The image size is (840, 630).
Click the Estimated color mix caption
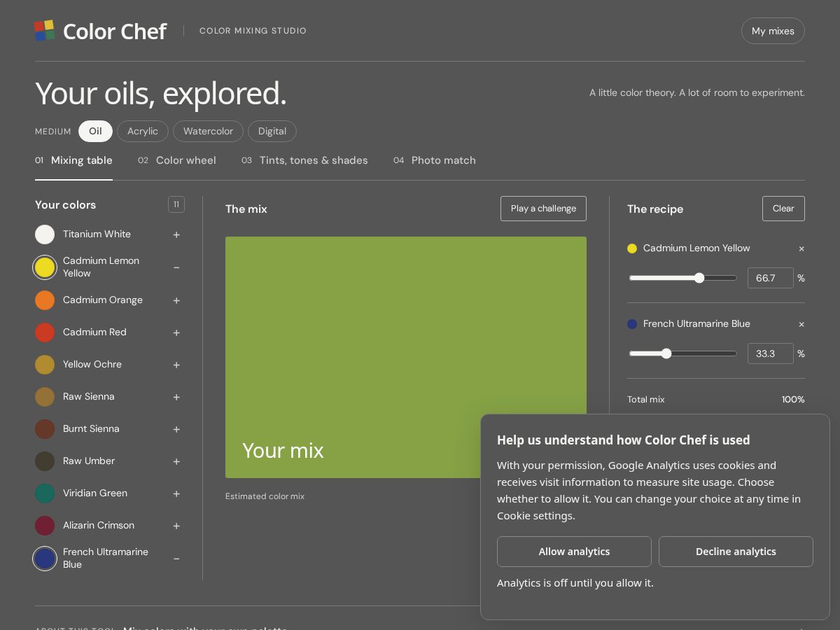tap(265, 496)
